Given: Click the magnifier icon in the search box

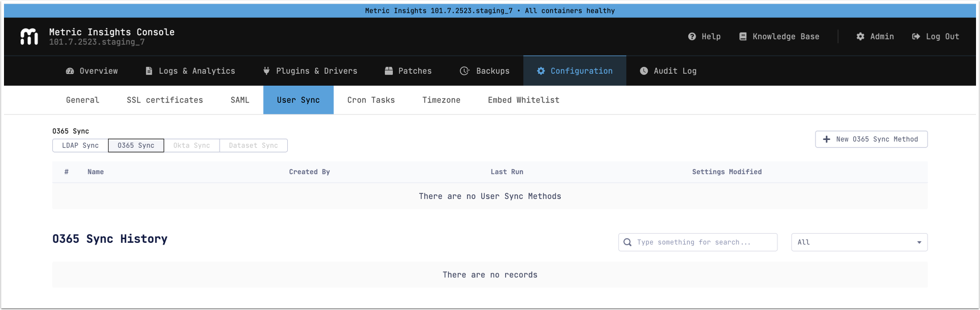Looking at the screenshot, I should coord(627,242).
